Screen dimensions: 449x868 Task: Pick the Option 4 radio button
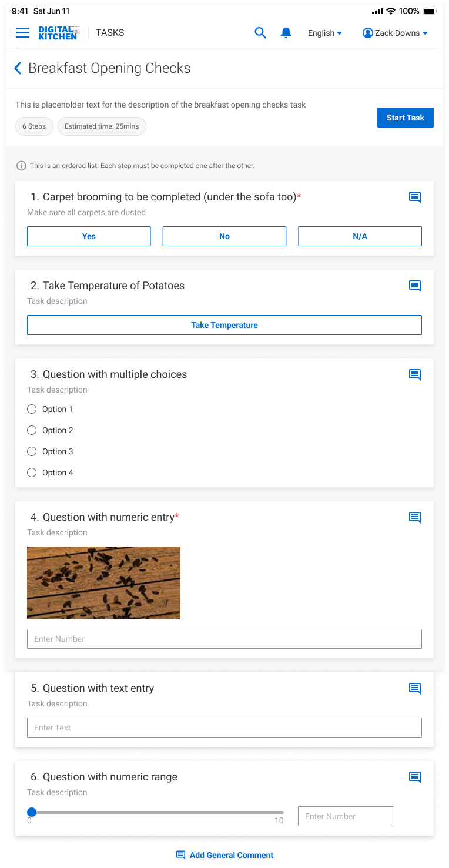click(32, 472)
